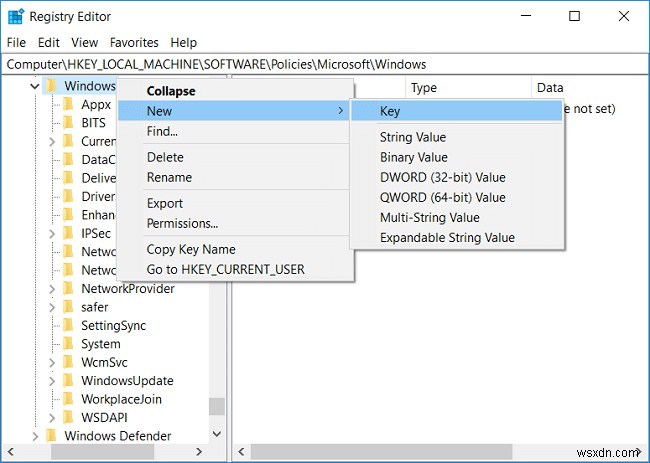Click the BITS folder icon
Image resolution: width=650 pixels, height=463 pixels.
click(x=68, y=123)
